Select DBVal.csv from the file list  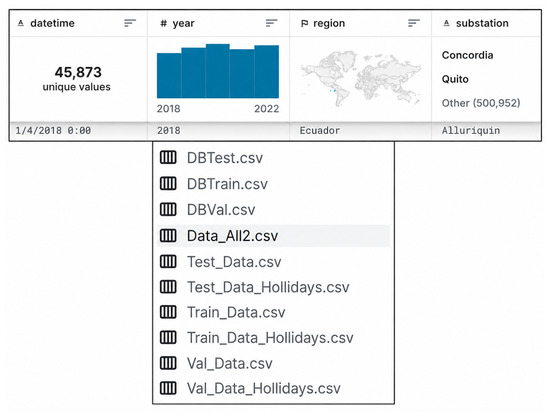pos(221,210)
